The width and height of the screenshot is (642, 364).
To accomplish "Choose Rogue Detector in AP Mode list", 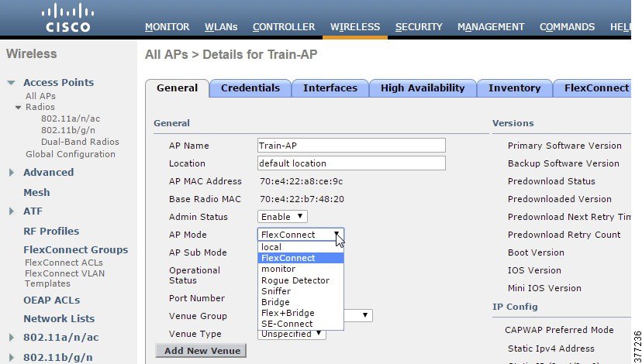I will pyautogui.click(x=301, y=280).
